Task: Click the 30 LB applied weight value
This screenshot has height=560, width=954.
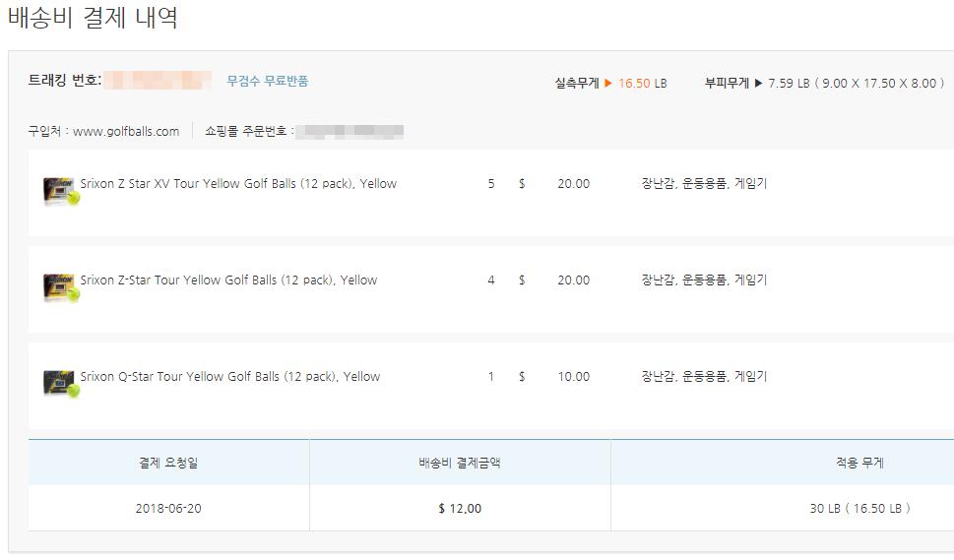Action: click(x=859, y=509)
